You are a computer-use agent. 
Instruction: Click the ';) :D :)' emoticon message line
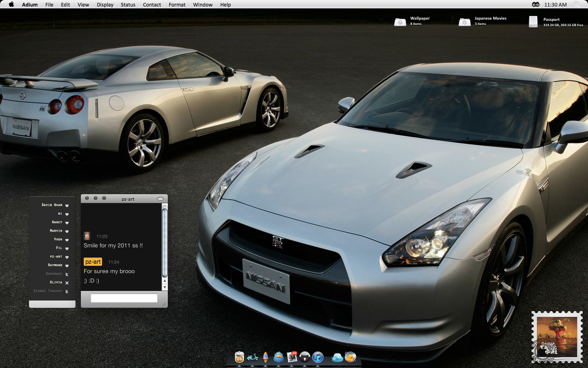[x=91, y=280]
